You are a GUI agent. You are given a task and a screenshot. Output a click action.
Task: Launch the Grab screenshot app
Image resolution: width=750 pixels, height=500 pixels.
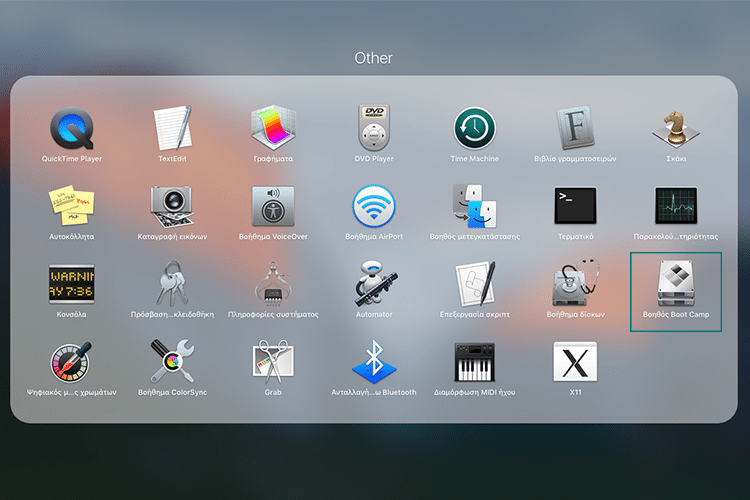[273, 362]
